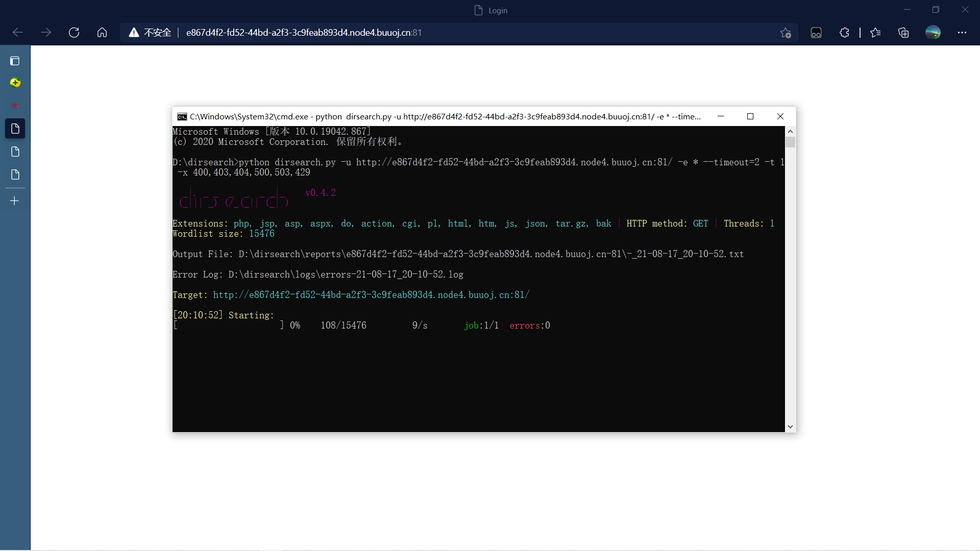Click the profile avatar picture
The height and width of the screenshot is (551, 980).
click(933, 33)
